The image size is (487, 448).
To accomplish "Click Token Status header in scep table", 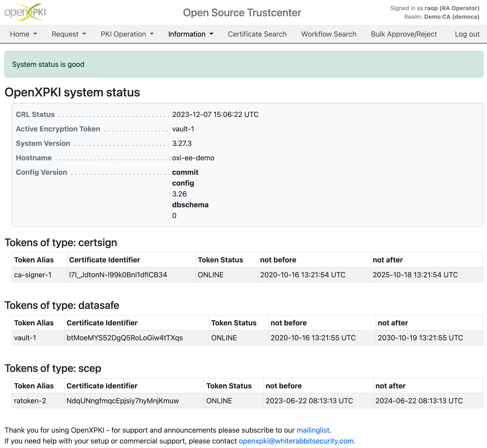I will coord(229,386).
